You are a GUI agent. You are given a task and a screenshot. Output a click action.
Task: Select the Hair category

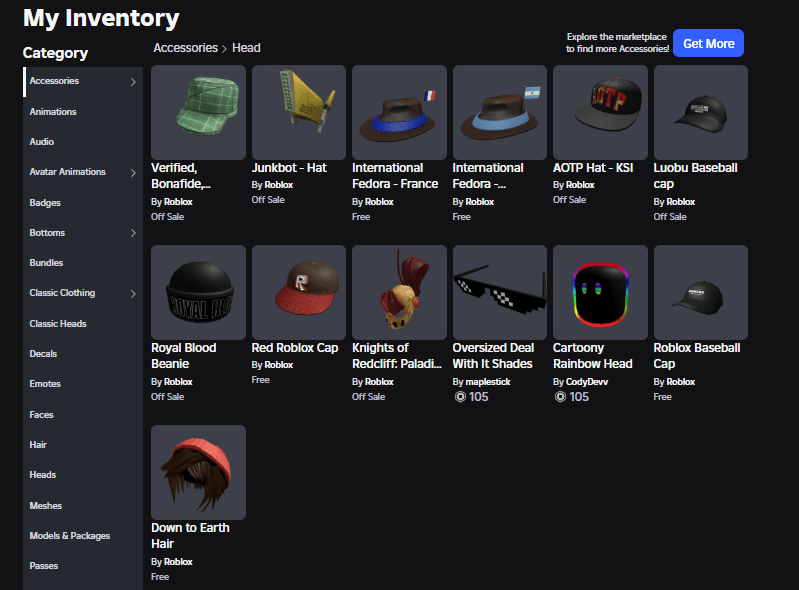[x=38, y=445]
